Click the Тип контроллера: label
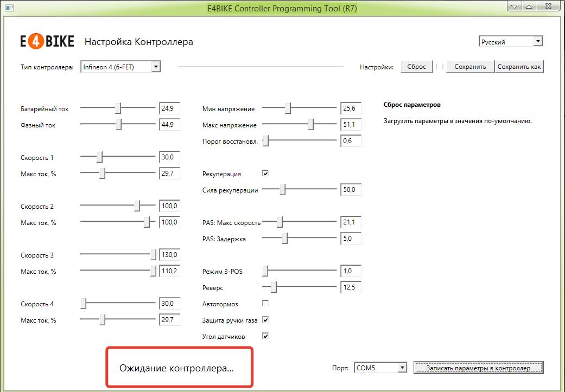Viewport: 565px width, 392px height. [47, 67]
